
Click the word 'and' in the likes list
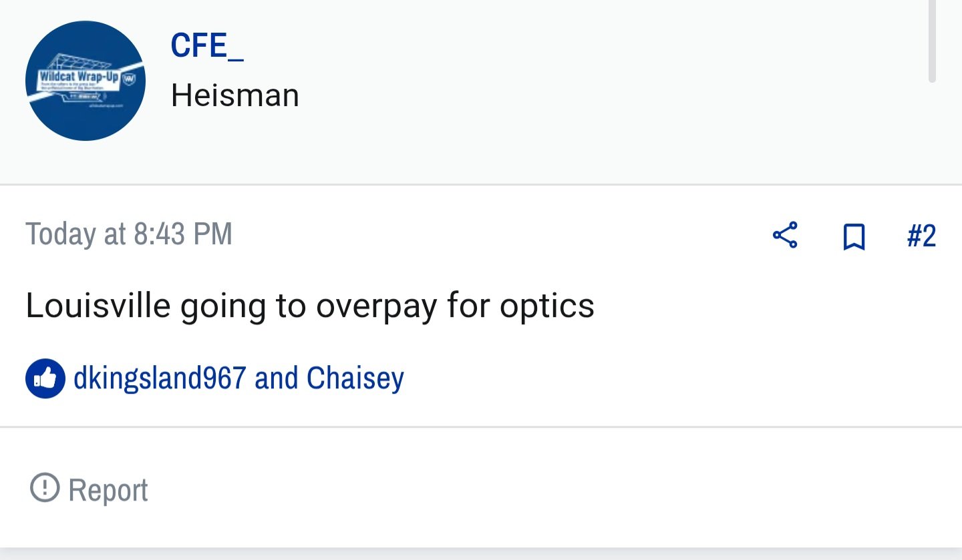pyautogui.click(x=277, y=378)
